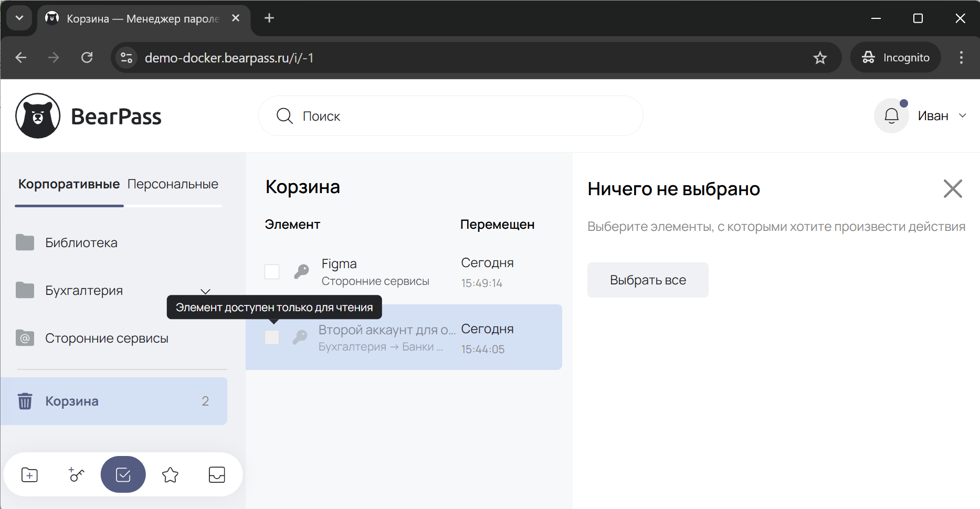Open favorites via the star icon
Screen dimensions: 980x509
pyautogui.click(x=170, y=475)
